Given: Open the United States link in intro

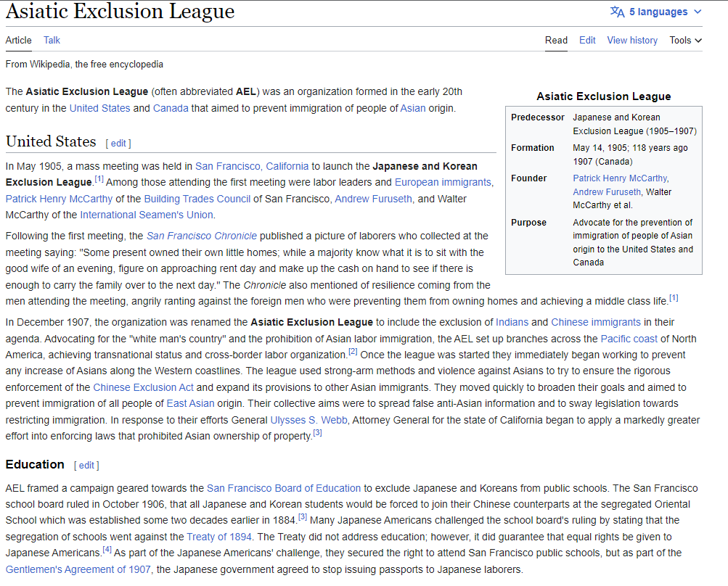Looking at the screenshot, I should tap(100, 108).
